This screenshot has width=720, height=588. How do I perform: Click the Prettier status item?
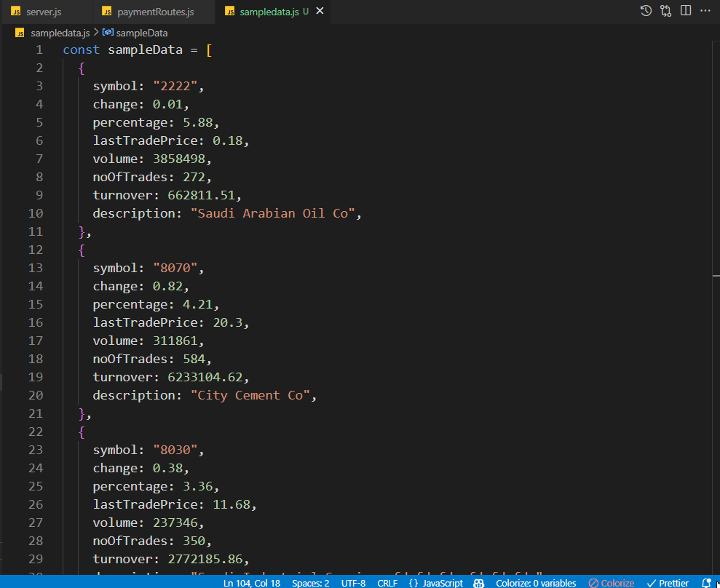(668, 583)
